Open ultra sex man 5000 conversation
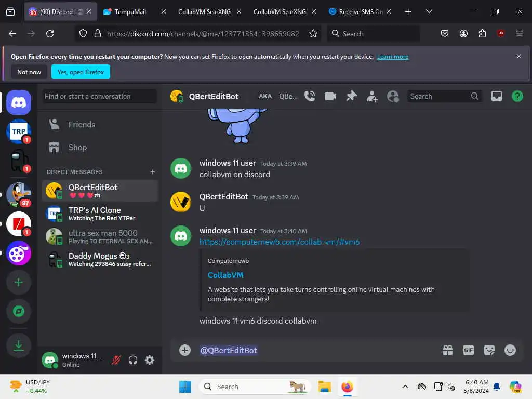Image resolution: width=532 pixels, height=399 pixels. coord(100,236)
